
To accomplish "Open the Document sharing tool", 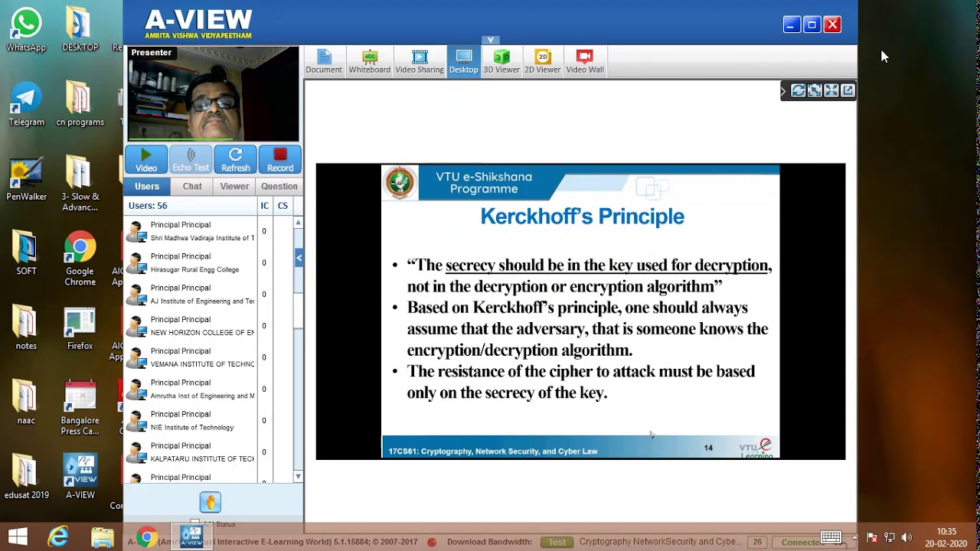I will (323, 61).
